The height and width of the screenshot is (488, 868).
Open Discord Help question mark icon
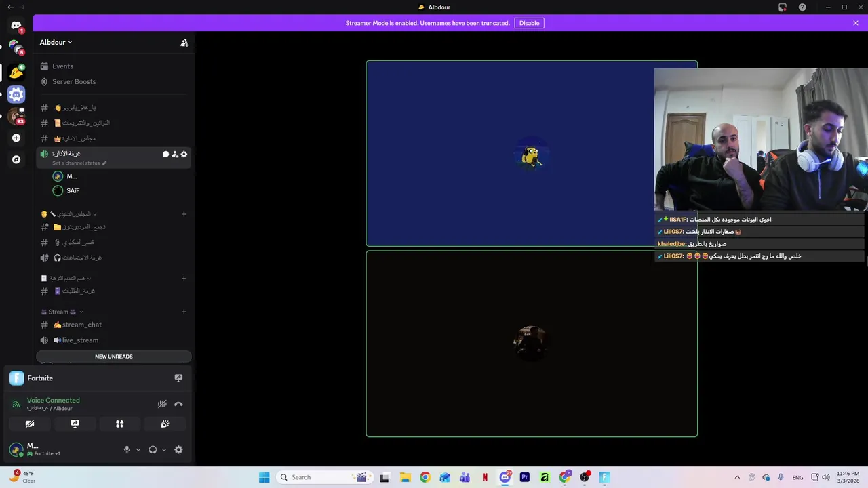coord(803,7)
